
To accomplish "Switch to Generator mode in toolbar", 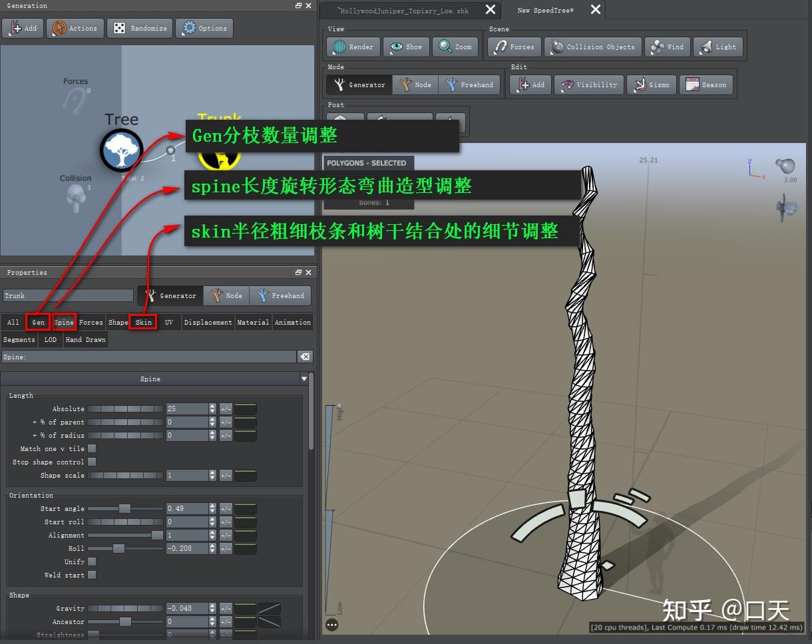I will 359,84.
